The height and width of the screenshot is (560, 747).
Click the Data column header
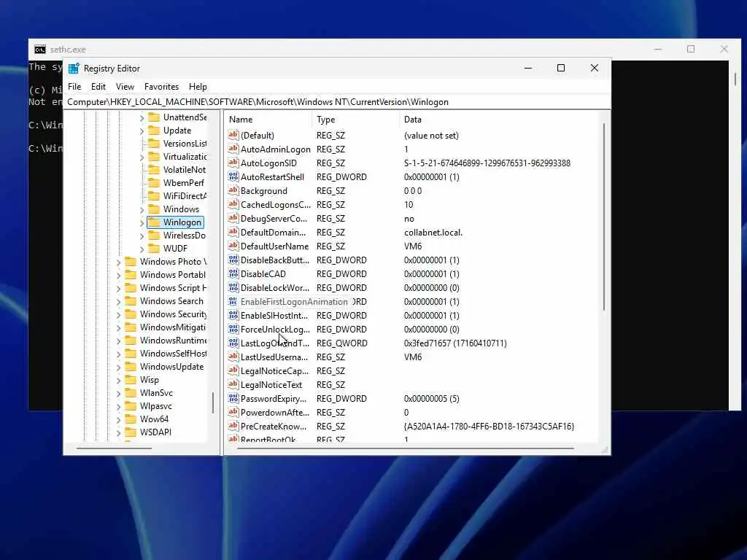[499, 120]
